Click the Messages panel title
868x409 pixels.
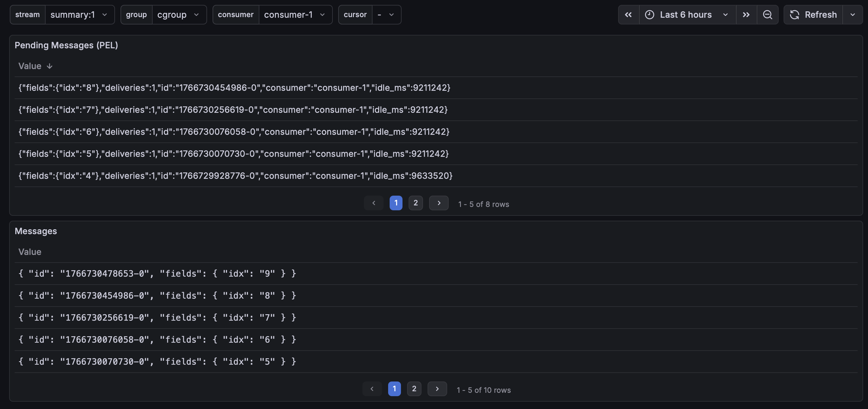[x=36, y=231]
